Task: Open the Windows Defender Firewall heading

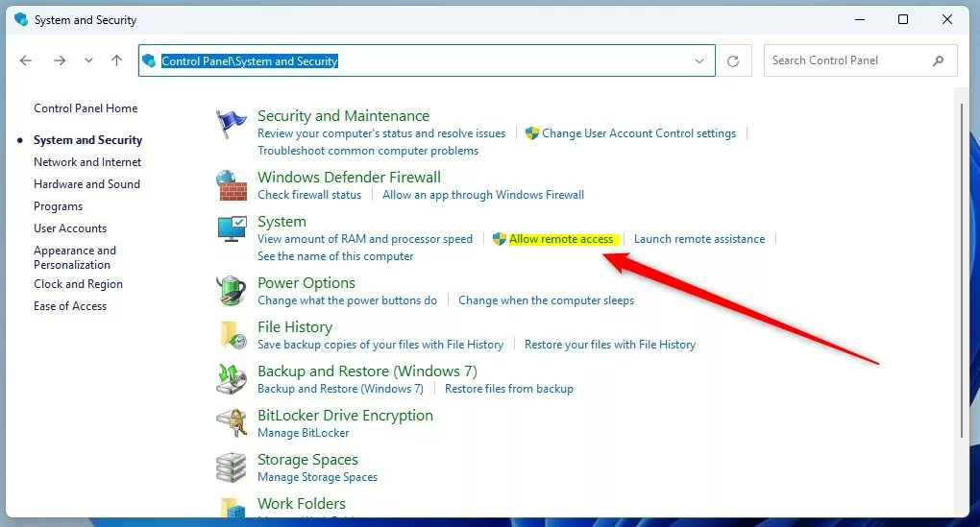Action: tap(350, 177)
